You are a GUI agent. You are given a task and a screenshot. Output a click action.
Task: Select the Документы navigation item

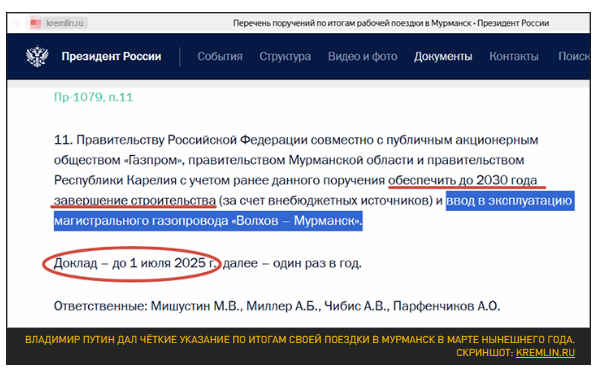(x=443, y=57)
